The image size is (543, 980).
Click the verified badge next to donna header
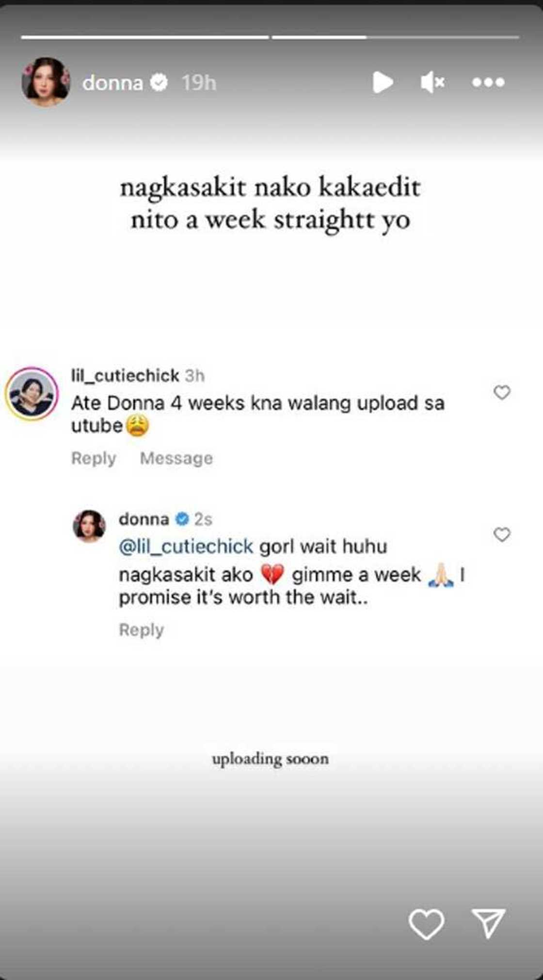[x=159, y=83]
